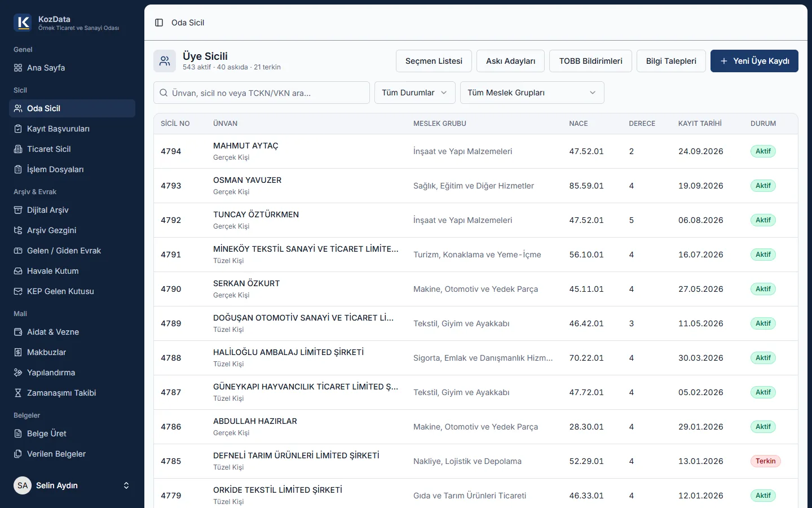Click the Aidat & Vezne wallet icon
Viewport: 812px width, 508px height.
click(18, 332)
